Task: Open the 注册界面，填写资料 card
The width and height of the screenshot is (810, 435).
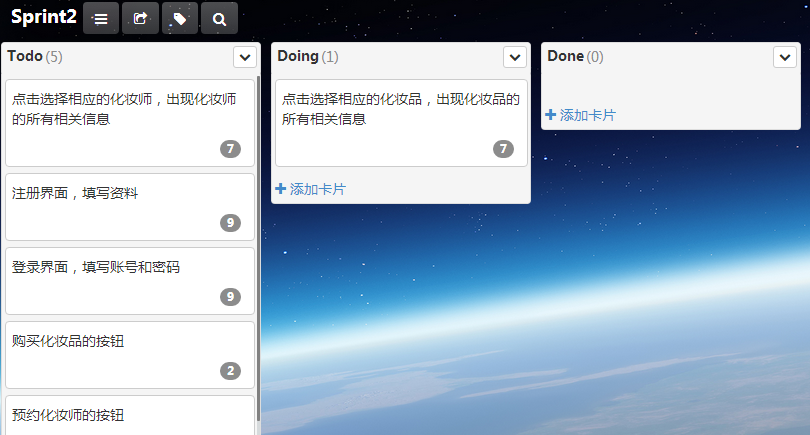Action: (130, 207)
